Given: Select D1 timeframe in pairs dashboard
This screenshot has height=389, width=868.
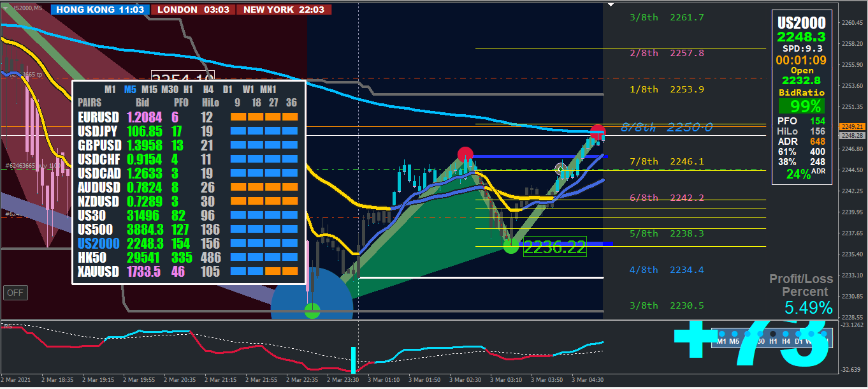Looking at the screenshot, I should pos(228,89).
